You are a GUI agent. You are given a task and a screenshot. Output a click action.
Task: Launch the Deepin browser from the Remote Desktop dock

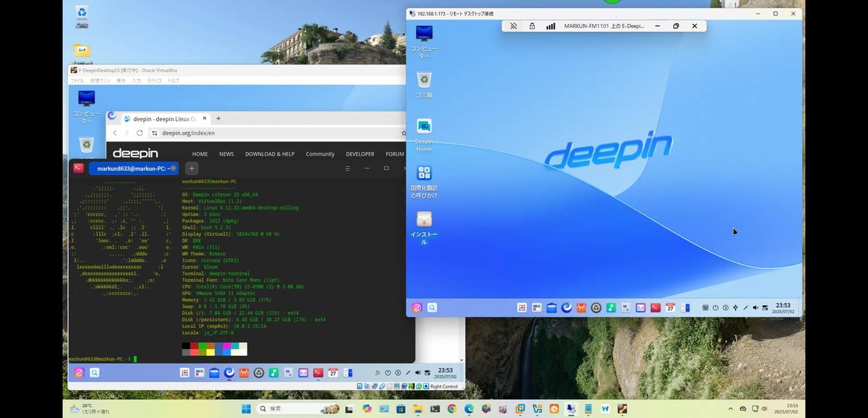(x=566, y=307)
